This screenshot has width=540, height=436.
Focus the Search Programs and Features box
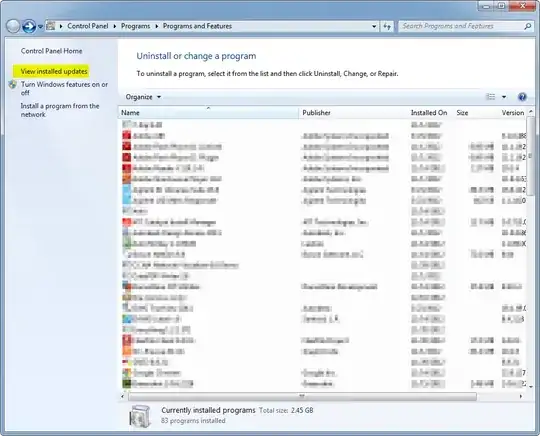(x=461, y=26)
